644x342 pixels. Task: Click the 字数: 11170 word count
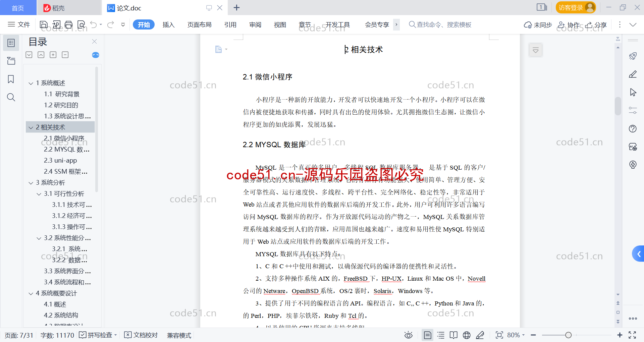[57, 335]
